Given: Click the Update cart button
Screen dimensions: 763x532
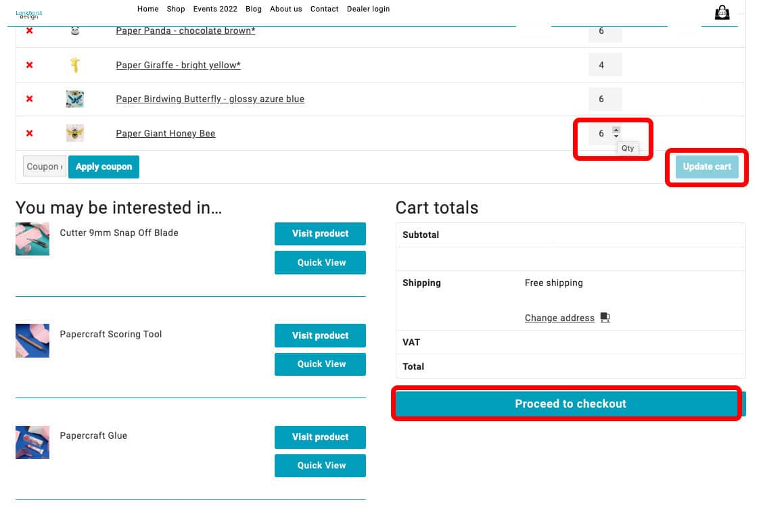Looking at the screenshot, I should click(706, 167).
